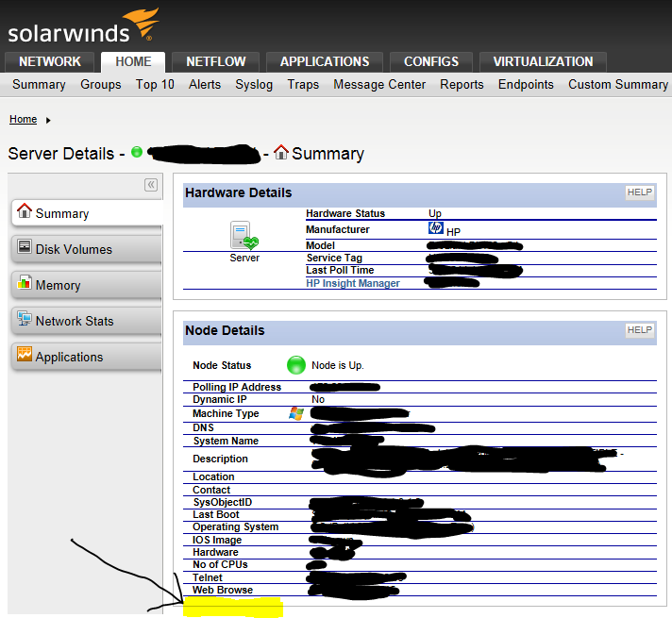Click the Description label

220,459
